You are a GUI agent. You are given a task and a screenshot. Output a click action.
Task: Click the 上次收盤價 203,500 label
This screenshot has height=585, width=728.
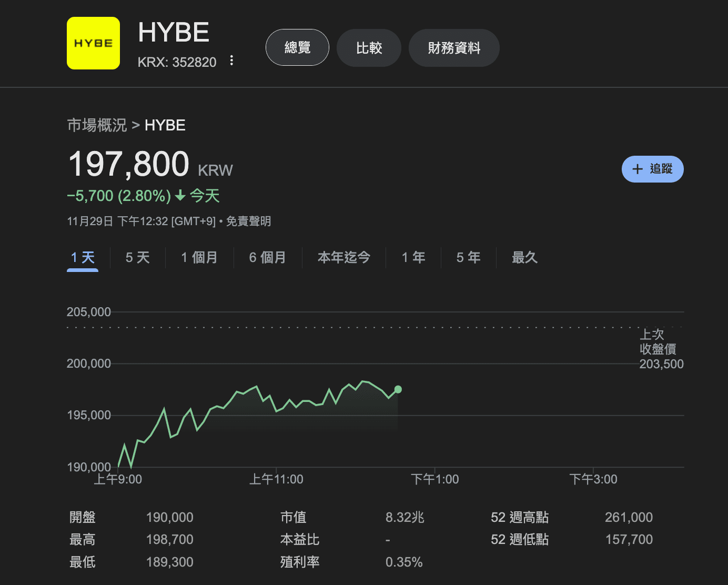[661, 349]
